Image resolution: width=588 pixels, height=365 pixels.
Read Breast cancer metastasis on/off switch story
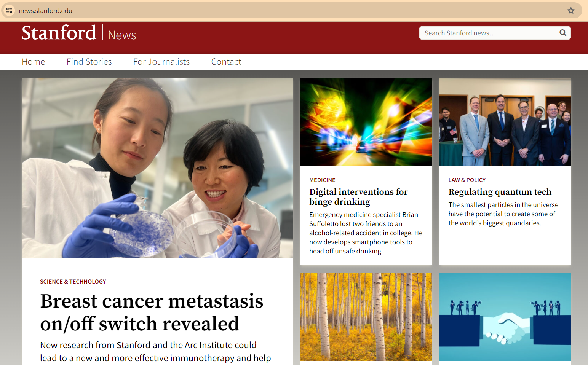pyautogui.click(x=152, y=312)
